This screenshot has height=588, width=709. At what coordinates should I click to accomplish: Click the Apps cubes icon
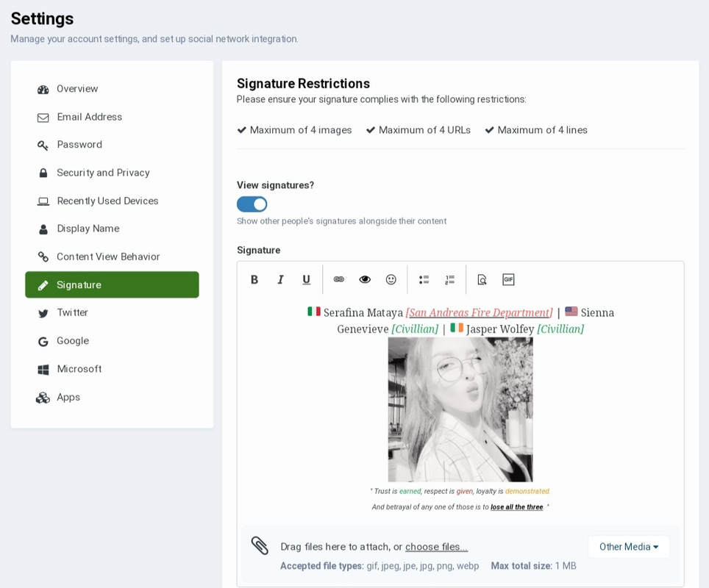(43, 398)
